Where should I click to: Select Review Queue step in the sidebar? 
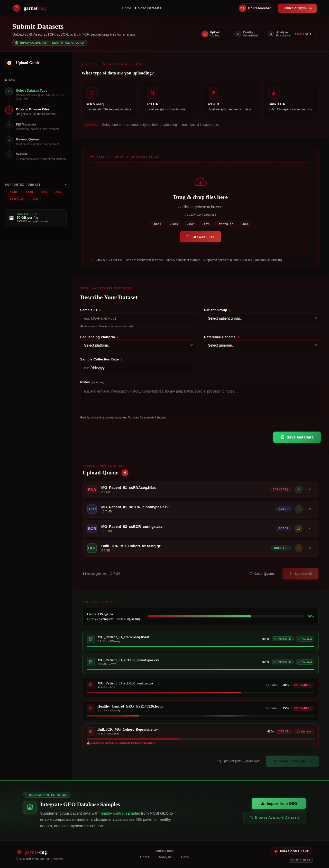(36, 141)
